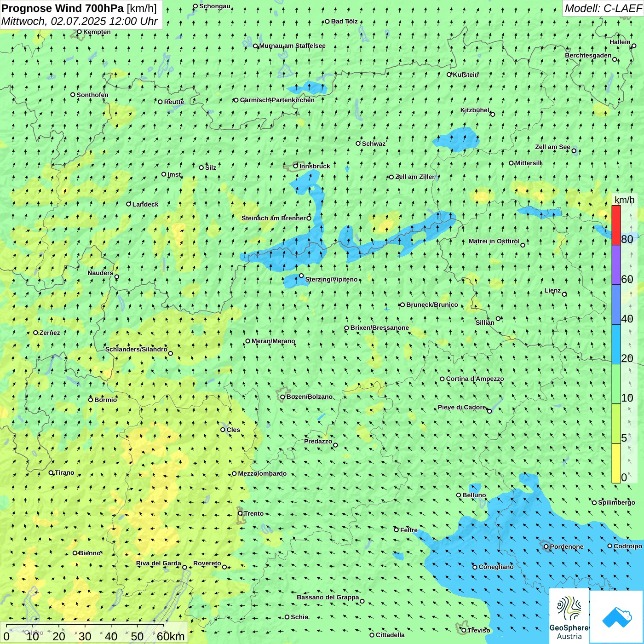This screenshot has height=644, width=644.
Task: Click the yellow 0-5 km/h legend color
Action: coord(616,463)
